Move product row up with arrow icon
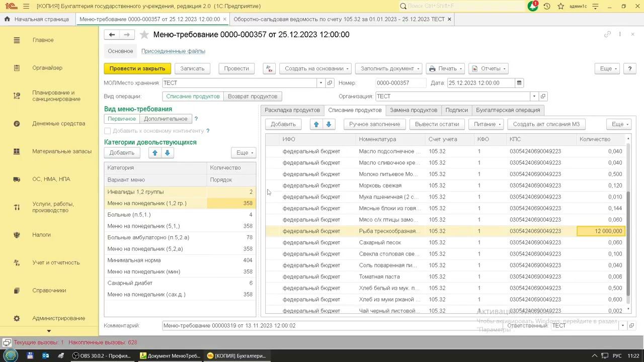 [316, 124]
